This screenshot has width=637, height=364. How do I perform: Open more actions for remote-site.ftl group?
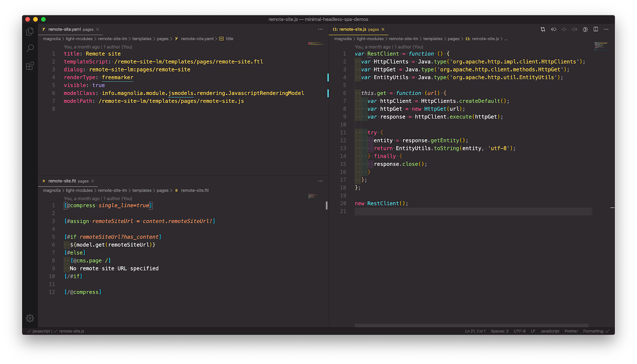[320, 181]
